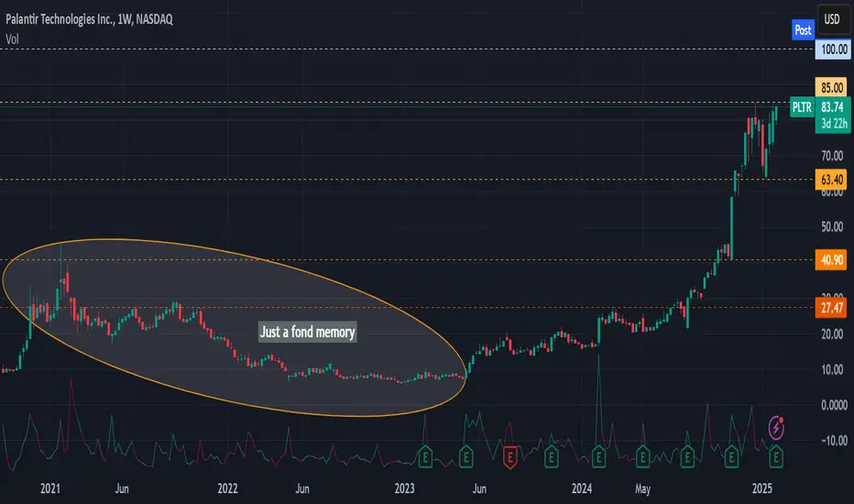The image size is (854, 504).
Task: Open the USD currency selector
Action: [x=832, y=19]
